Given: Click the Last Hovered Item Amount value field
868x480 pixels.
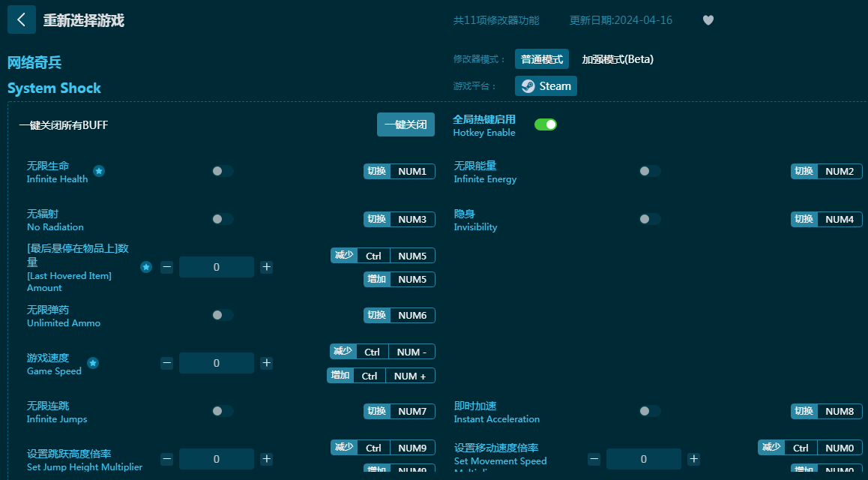Looking at the screenshot, I should pyautogui.click(x=217, y=267).
